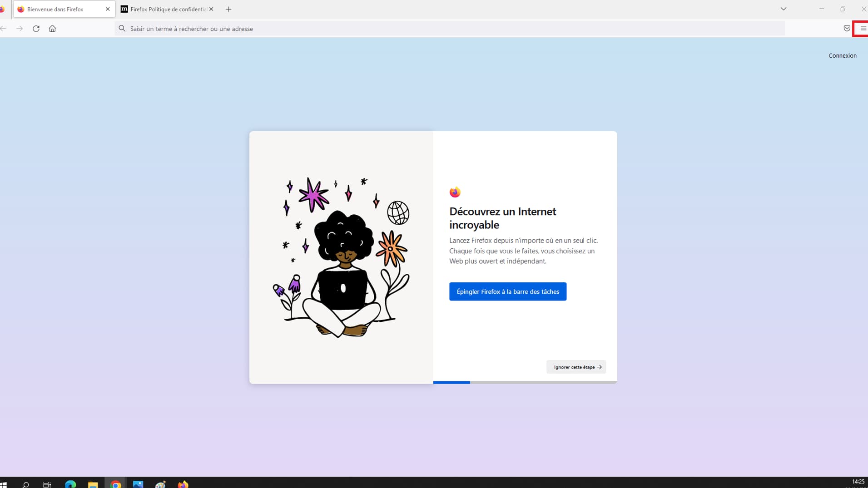This screenshot has width=868, height=488.
Task: Open the Photos app from the taskbar
Action: 138,484
